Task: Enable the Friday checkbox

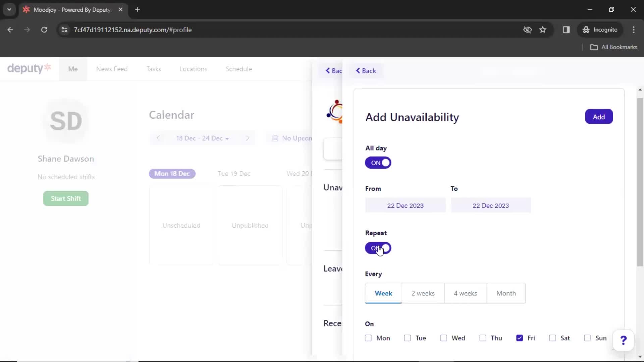Action: (520, 338)
